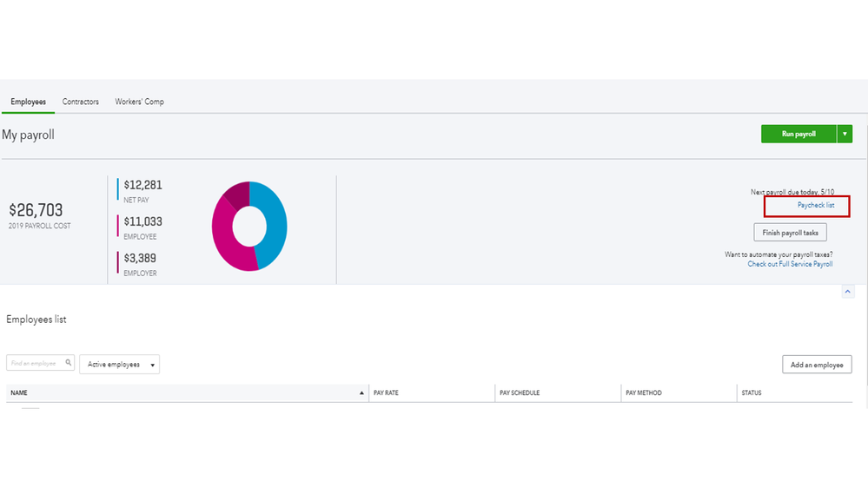
Task: Sort by the Pay Schedule column header
Action: (x=520, y=392)
